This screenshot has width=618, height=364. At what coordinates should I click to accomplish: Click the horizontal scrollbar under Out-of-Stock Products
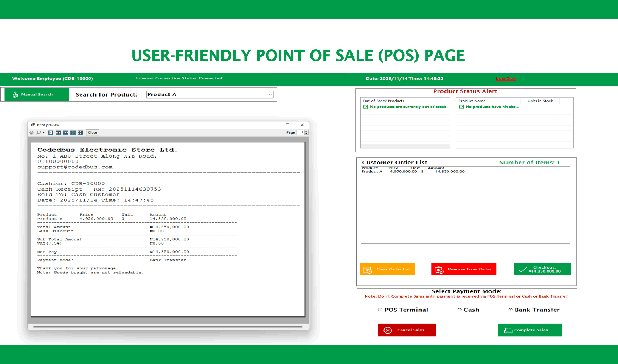tap(402, 146)
